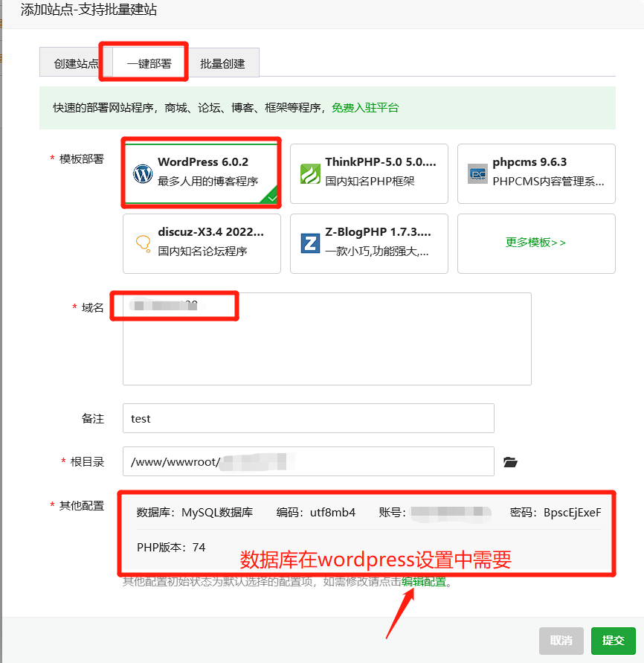Open the 一键部署 tab
The width and height of the screenshot is (644, 663).
click(149, 63)
